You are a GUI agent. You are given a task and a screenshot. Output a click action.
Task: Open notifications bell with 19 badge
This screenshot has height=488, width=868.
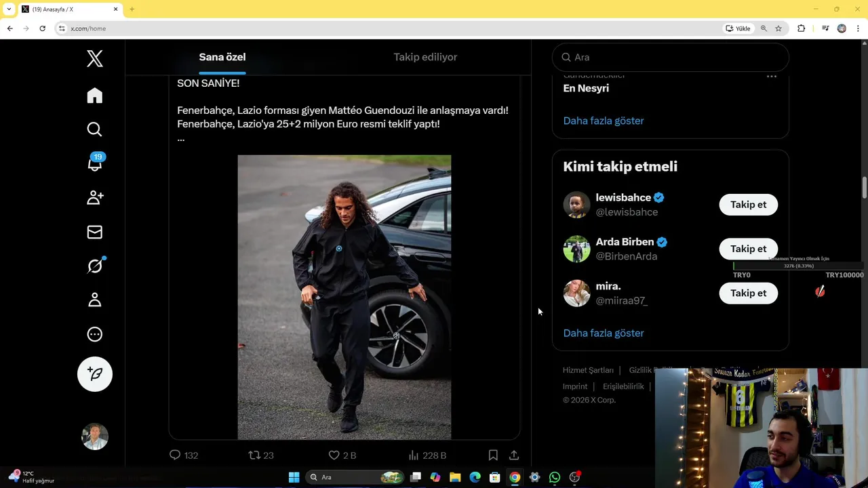pos(95,163)
